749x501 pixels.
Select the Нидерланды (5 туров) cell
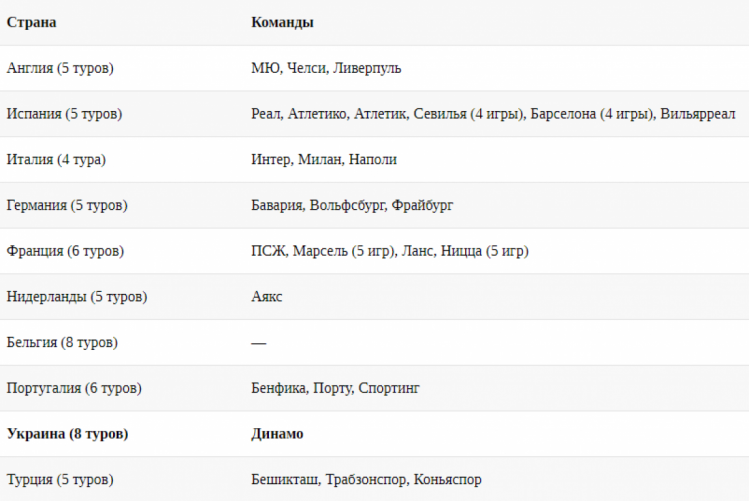click(77, 297)
